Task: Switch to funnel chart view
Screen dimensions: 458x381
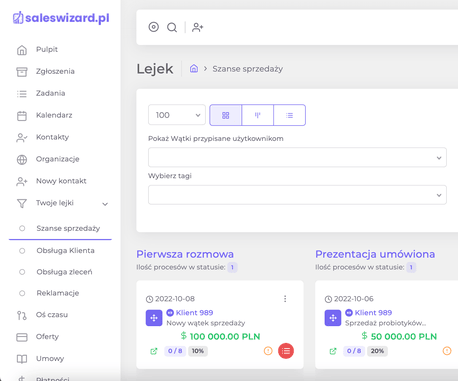Action: [257, 115]
